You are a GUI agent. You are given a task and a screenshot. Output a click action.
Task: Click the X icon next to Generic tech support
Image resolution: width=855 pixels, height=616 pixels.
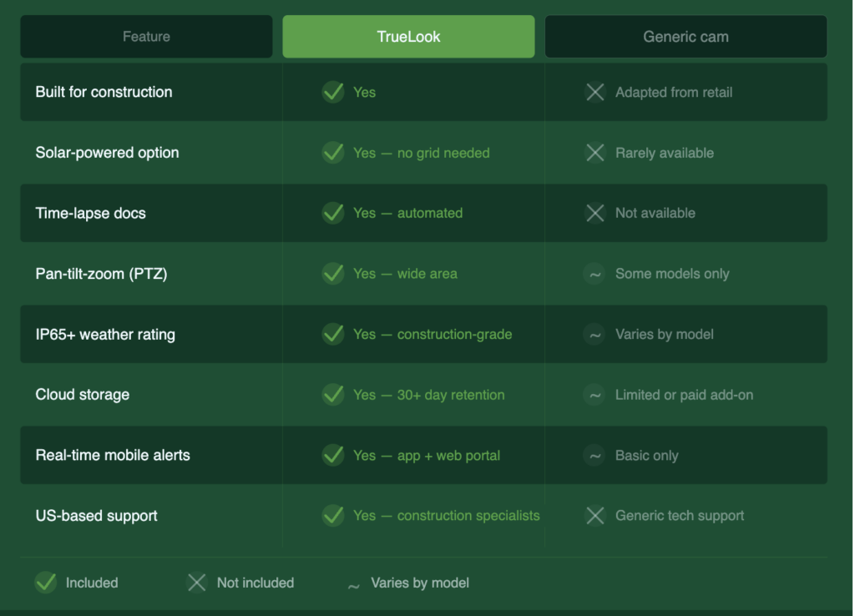[x=595, y=516]
